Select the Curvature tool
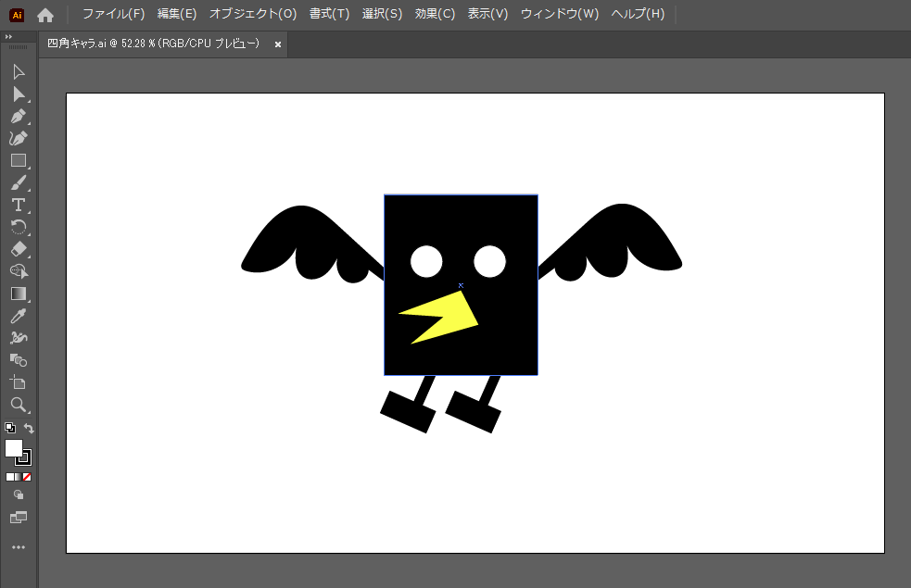Image resolution: width=911 pixels, height=588 pixels. coord(19,138)
